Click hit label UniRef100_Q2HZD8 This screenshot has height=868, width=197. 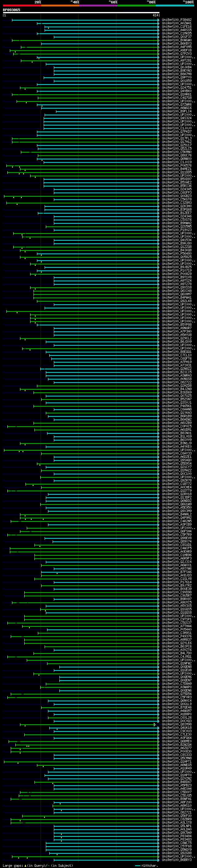click(x=177, y=386)
